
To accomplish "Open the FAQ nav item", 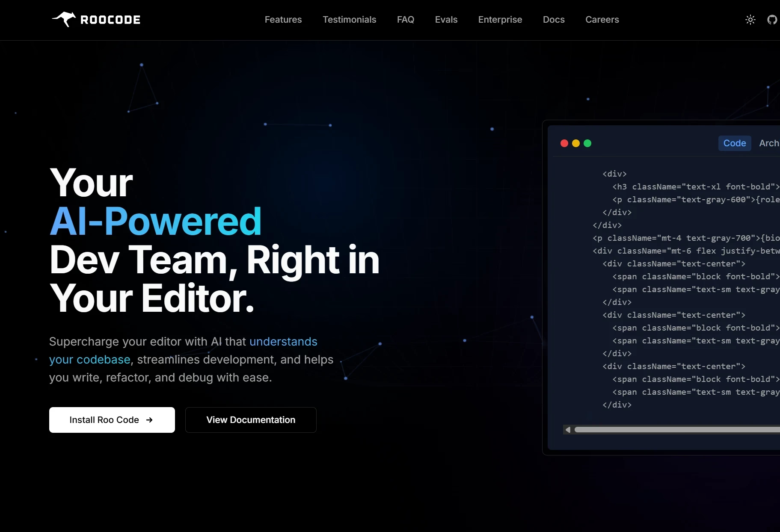I will (x=406, y=20).
